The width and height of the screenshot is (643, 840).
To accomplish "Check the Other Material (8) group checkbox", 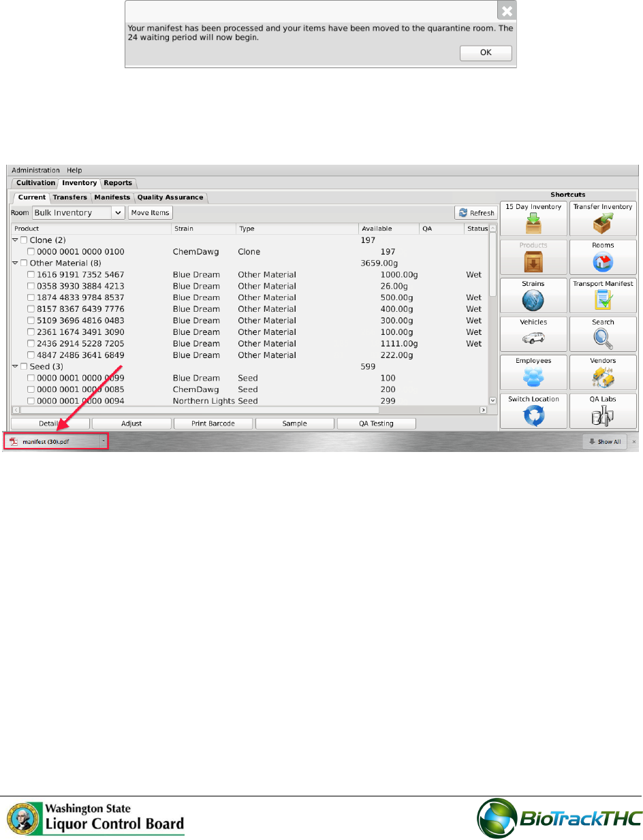I will tap(24, 263).
